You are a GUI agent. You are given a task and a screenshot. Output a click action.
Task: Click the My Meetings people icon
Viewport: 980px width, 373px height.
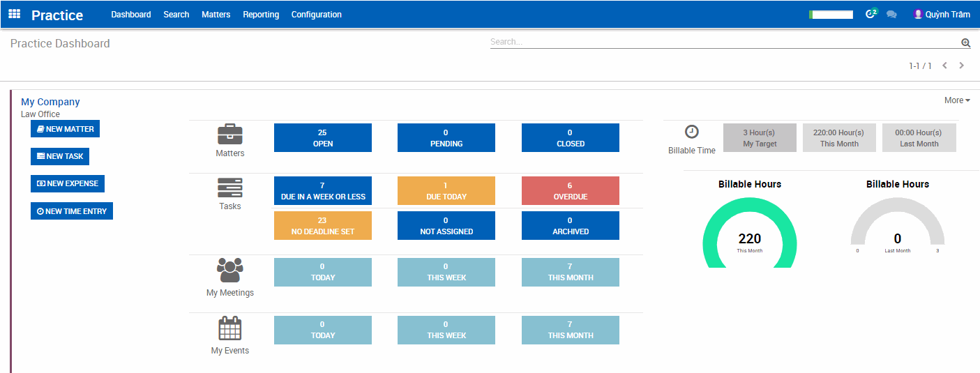pos(230,271)
